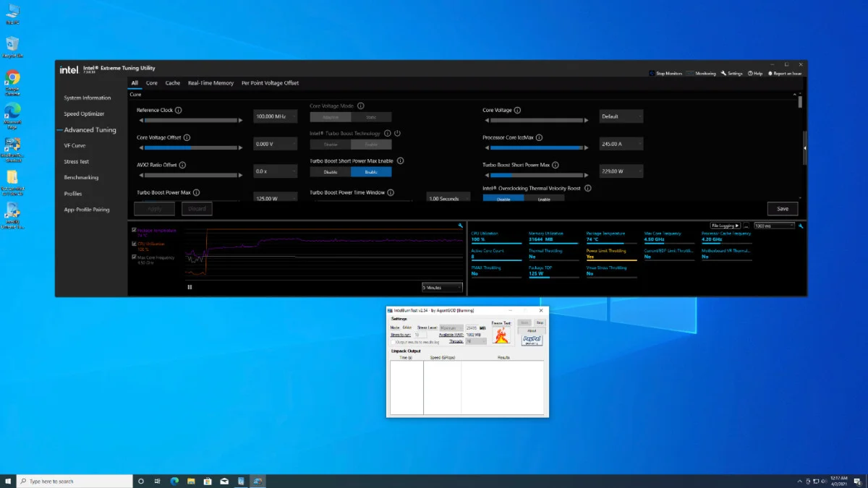
Task: Show info for AVX2 Ratio Offset
Action: (182, 165)
